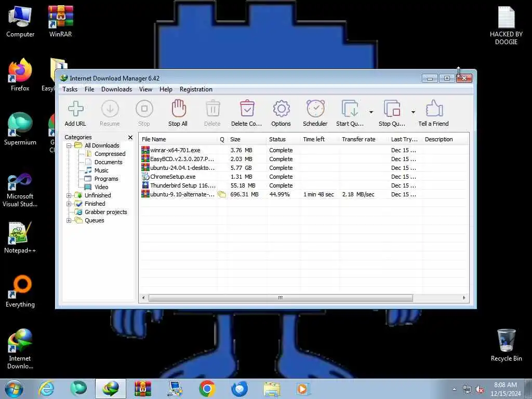
Task: Expand the Unfinished category node
Action: pyautogui.click(x=69, y=195)
